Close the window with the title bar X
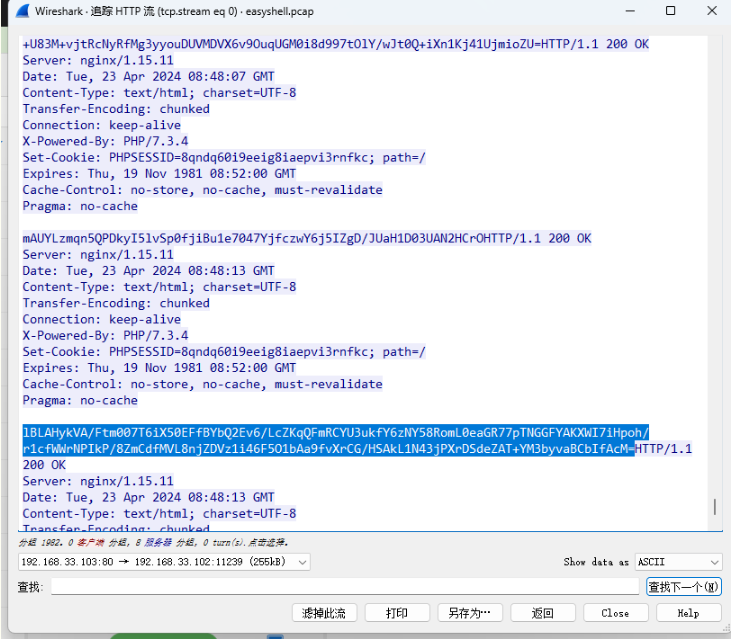 coord(711,11)
